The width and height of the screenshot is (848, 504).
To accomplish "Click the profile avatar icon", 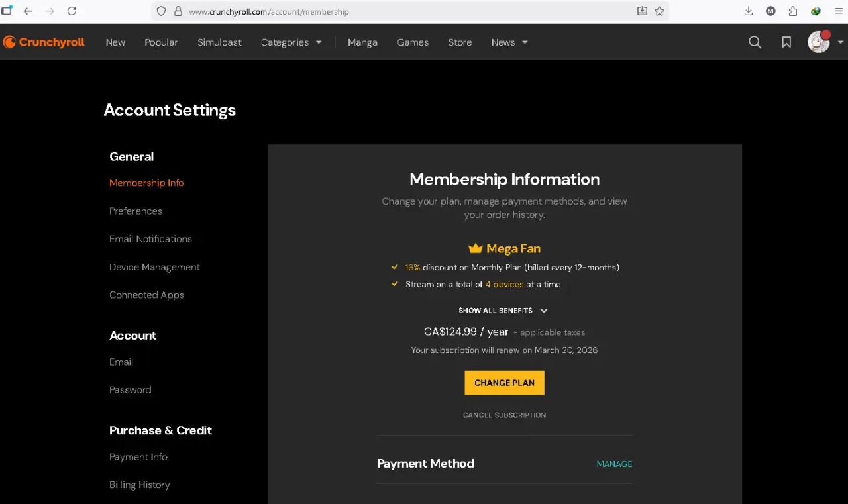I will 819,42.
